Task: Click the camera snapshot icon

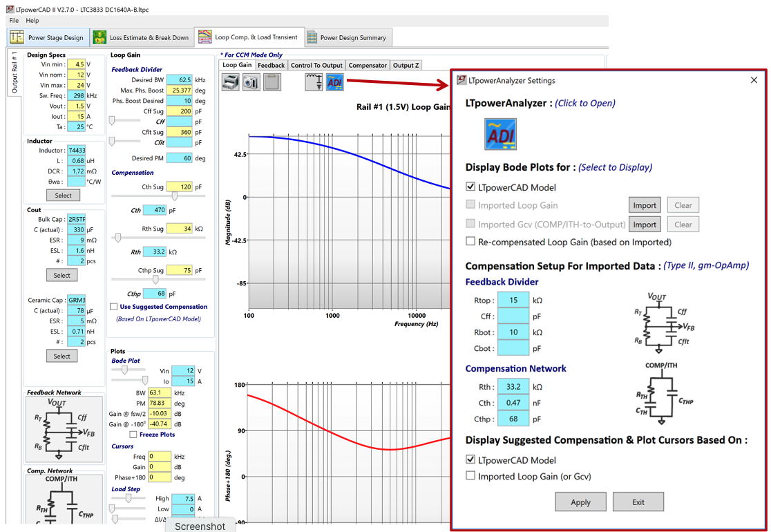Action: pyautogui.click(x=250, y=81)
